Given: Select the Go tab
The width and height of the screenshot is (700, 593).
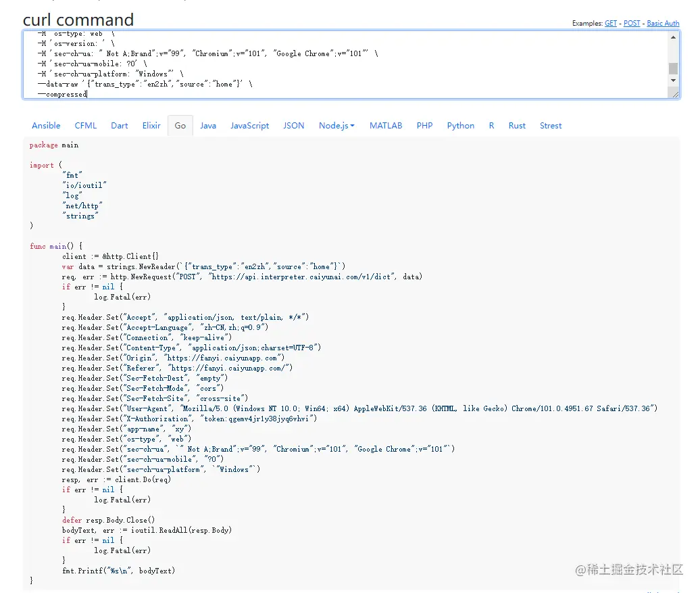Looking at the screenshot, I should (x=180, y=126).
